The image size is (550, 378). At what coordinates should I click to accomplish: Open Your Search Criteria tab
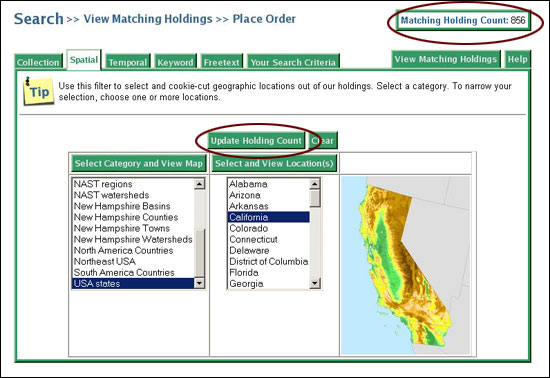pos(293,62)
